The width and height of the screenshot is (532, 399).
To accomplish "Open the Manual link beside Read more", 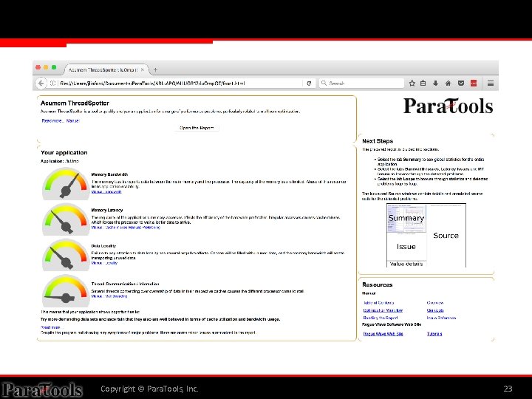I will click(72, 120).
